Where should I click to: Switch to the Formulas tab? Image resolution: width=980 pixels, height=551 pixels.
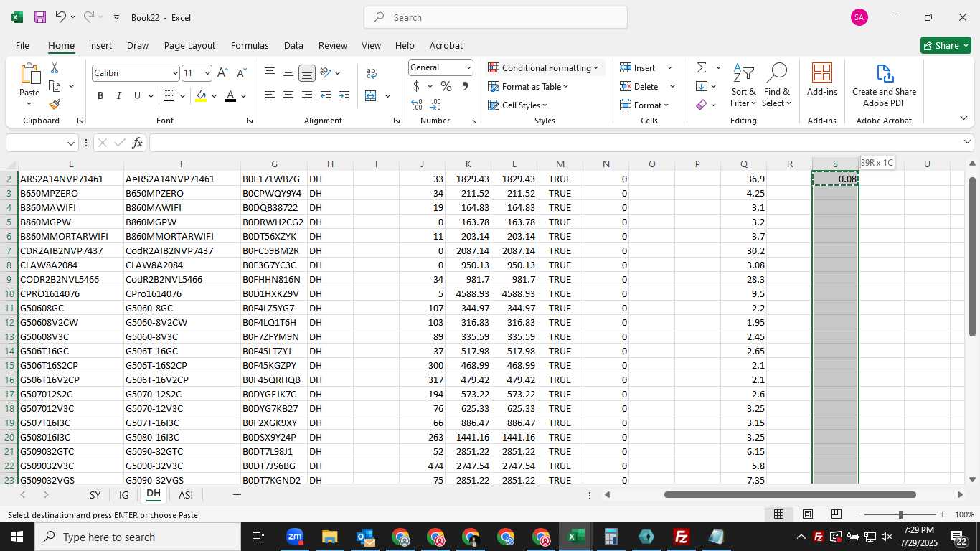pos(250,45)
